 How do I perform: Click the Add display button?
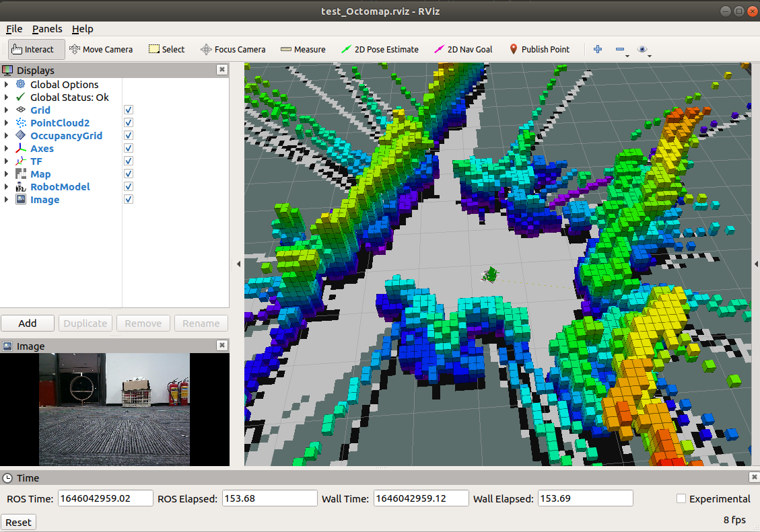point(28,324)
